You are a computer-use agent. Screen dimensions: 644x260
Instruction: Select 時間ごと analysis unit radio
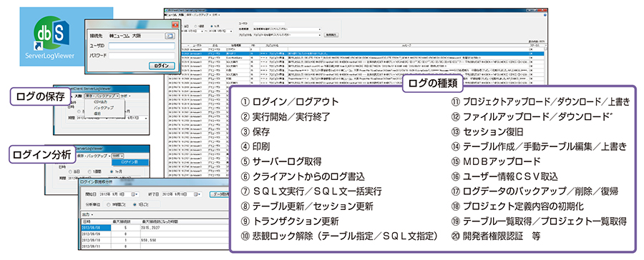(x=116, y=204)
